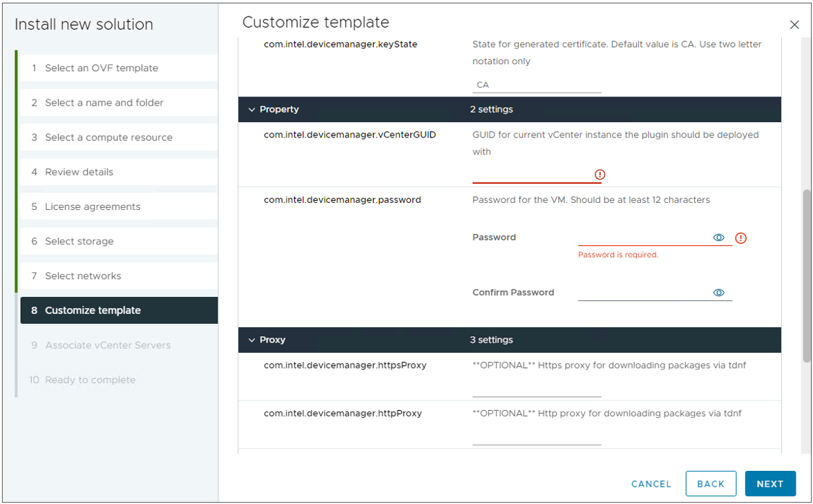Viewport: 813px width, 504px height.
Task: Open step 5 License agreements
Action: [x=93, y=206]
